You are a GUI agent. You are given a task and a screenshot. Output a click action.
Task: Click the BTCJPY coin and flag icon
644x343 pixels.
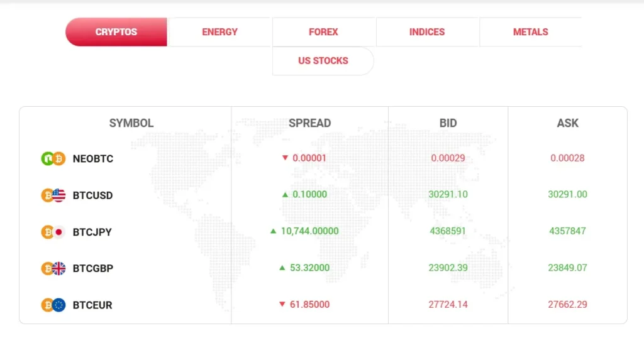(53, 232)
